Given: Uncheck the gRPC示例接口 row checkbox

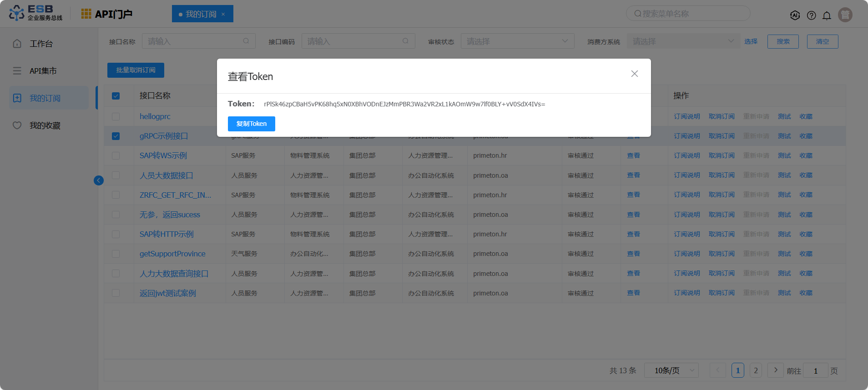Looking at the screenshot, I should tap(116, 136).
